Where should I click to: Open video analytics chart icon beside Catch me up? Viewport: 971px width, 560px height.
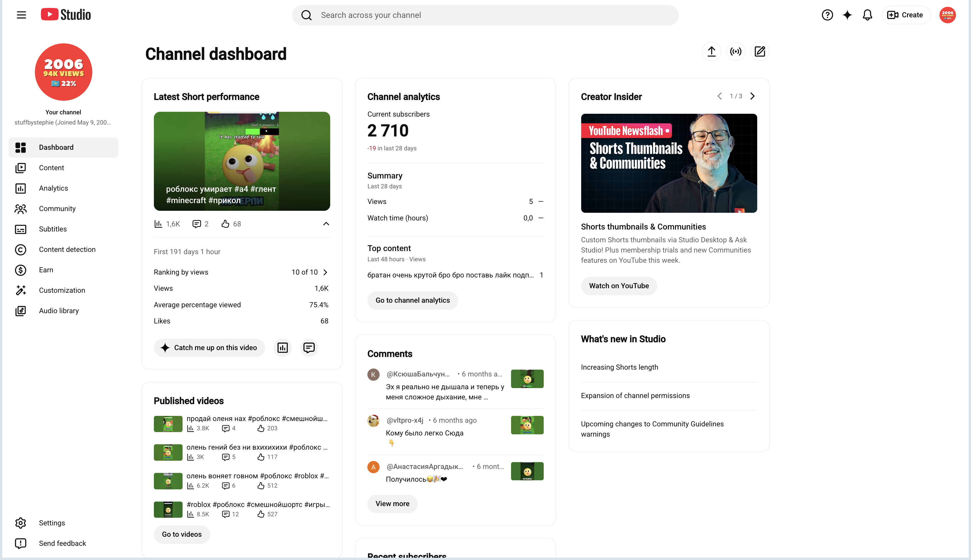point(282,348)
